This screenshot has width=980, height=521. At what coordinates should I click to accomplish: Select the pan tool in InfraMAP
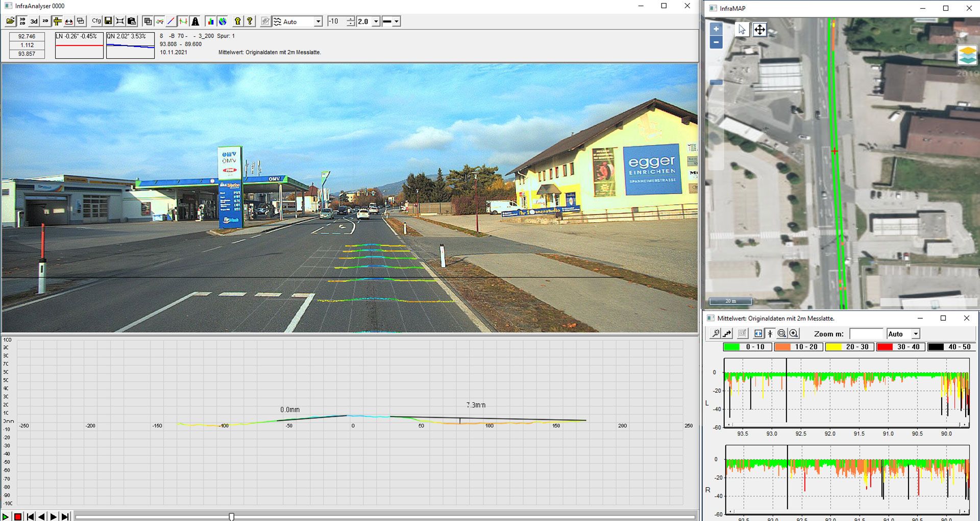759,30
